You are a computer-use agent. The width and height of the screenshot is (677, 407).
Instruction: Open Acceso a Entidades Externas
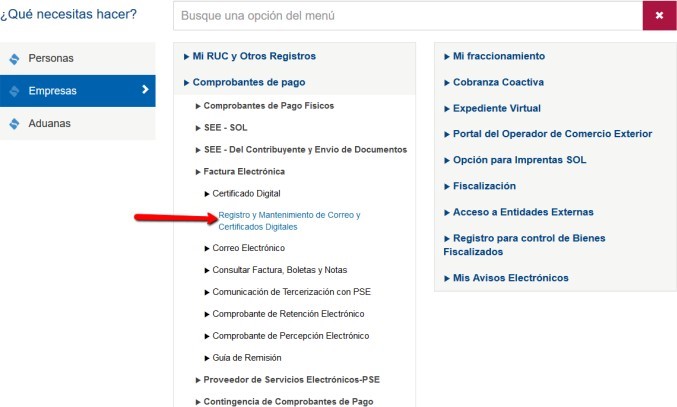click(519, 212)
